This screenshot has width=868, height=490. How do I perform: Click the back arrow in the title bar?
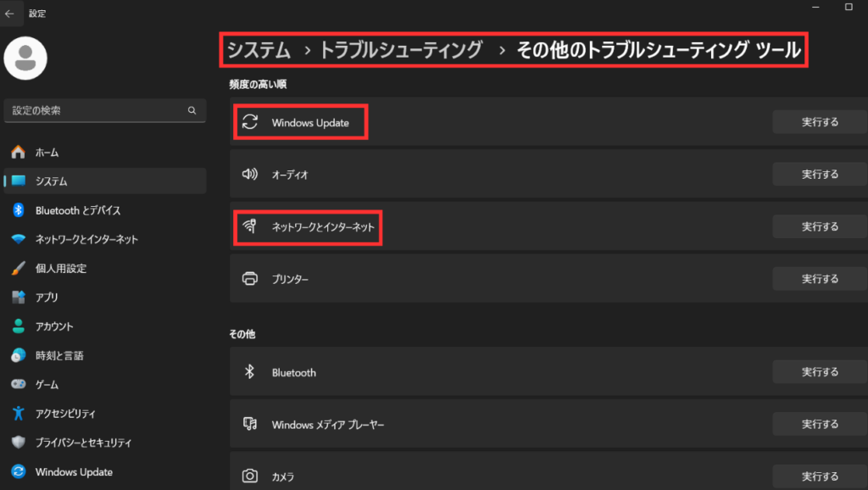click(9, 14)
